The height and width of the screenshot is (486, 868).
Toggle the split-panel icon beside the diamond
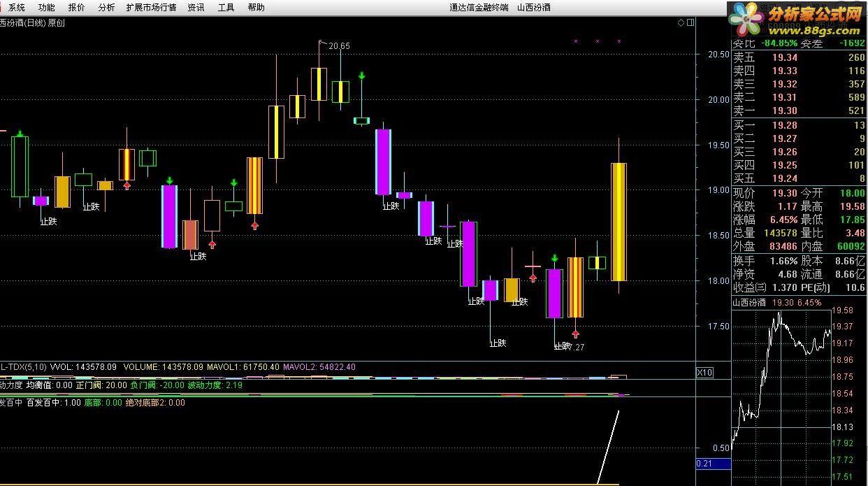click(x=690, y=23)
